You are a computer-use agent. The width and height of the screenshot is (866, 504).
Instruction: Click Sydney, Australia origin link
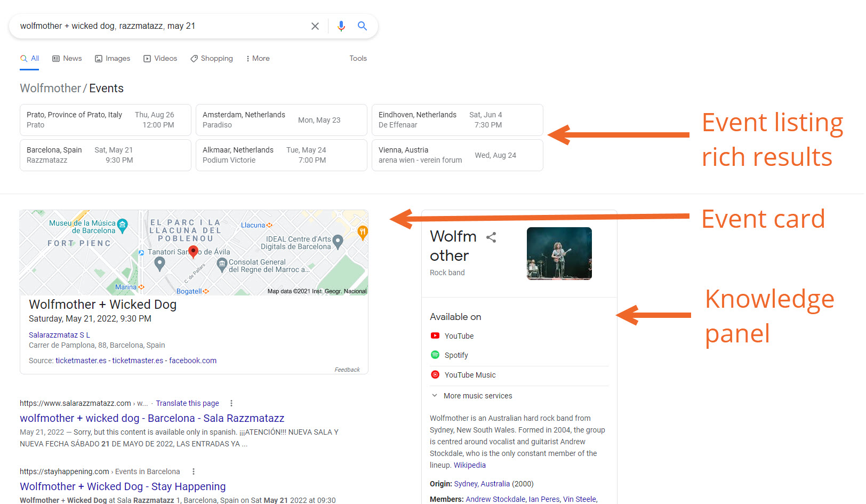coord(482,484)
